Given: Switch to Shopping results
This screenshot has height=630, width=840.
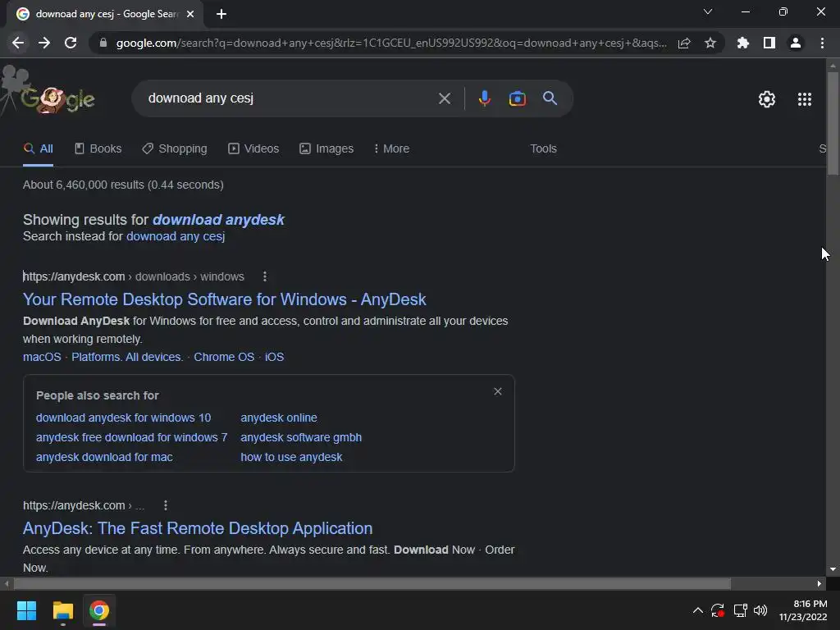Looking at the screenshot, I should (175, 149).
